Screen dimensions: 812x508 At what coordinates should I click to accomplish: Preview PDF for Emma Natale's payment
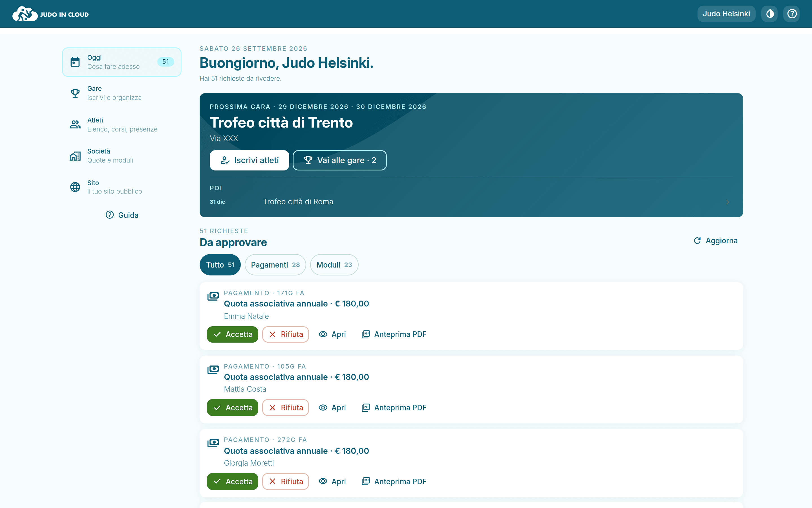(x=394, y=334)
